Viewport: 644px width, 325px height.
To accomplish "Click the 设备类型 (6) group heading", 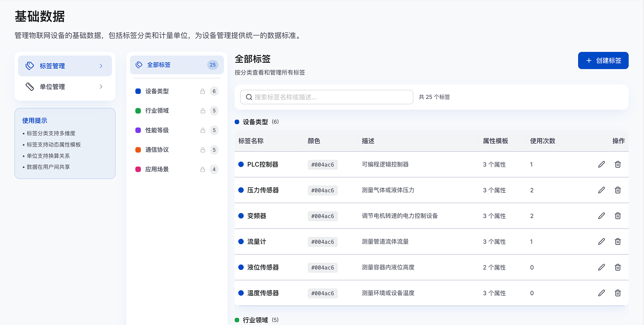I will point(257,122).
